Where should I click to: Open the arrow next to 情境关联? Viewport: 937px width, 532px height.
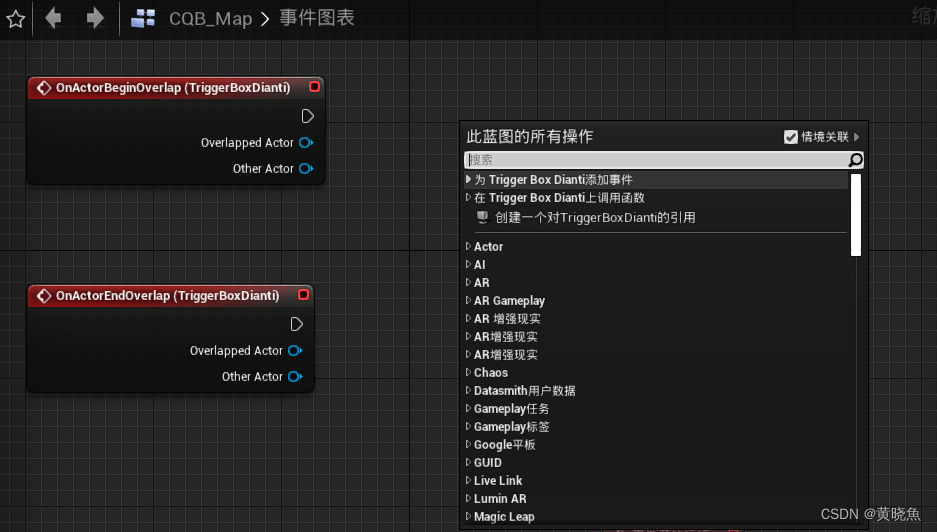tap(856, 137)
